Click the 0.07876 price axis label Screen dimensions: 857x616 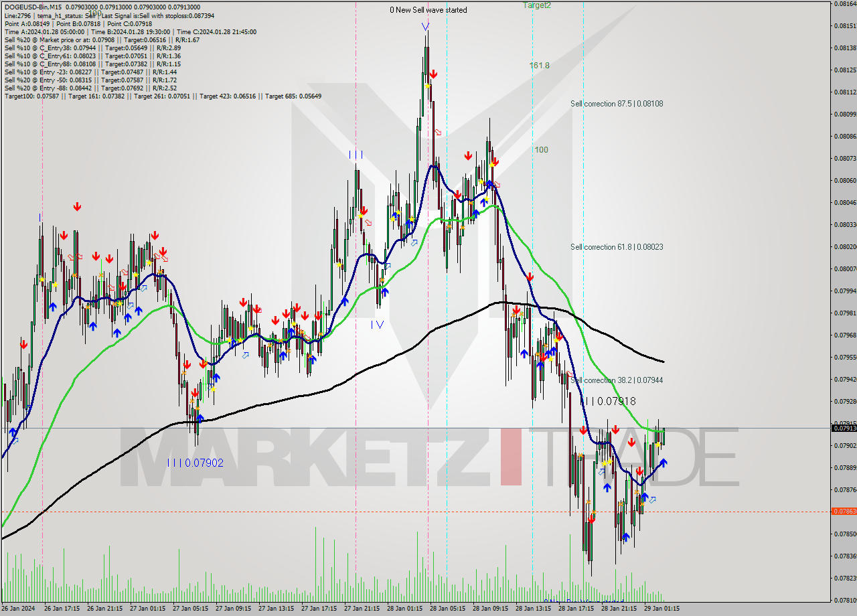point(846,489)
